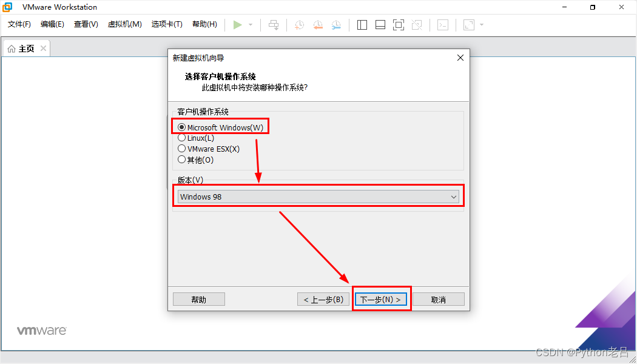Click the full screen mode icon

coord(399,25)
